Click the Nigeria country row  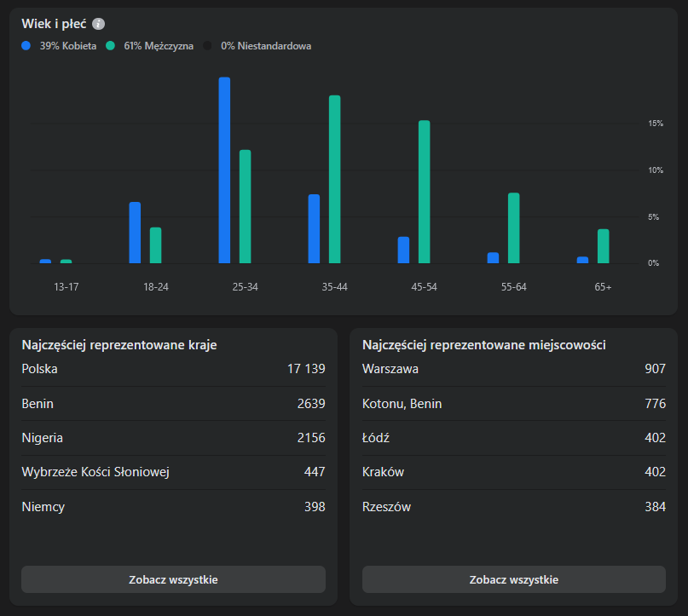click(x=173, y=438)
